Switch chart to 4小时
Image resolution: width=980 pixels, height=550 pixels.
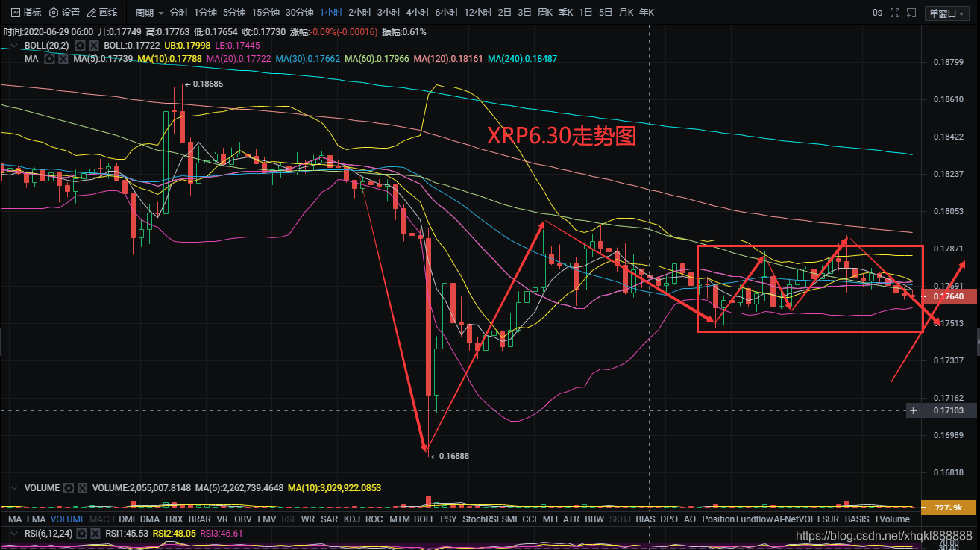(418, 13)
